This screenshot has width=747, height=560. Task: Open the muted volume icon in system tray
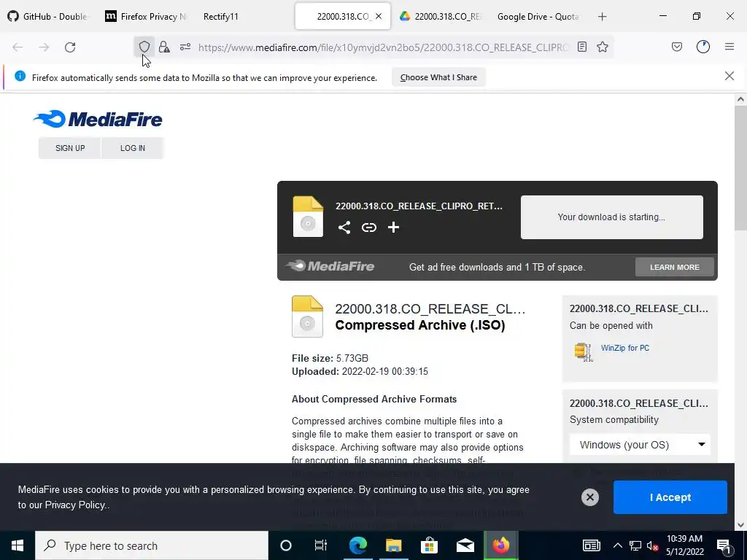coord(652,545)
